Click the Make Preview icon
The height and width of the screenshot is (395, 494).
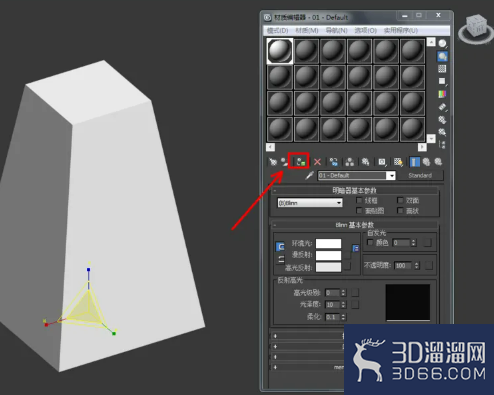pyautogui.click(x=442, y=107)
